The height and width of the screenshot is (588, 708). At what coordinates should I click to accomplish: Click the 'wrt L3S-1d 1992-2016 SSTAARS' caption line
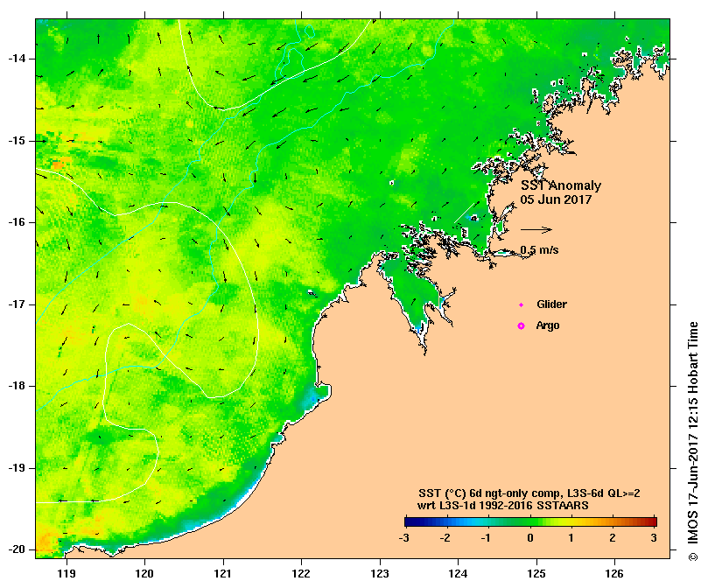click(503, 506)
